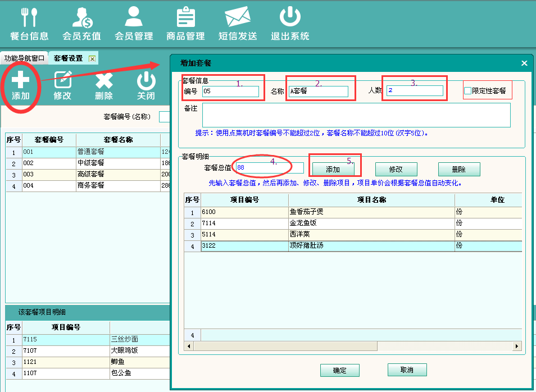The width and height of the screenshot is (536, 392).
Task: Click the 备注 remarks text box
Action: pyautogui.click(x=356, y=115)
